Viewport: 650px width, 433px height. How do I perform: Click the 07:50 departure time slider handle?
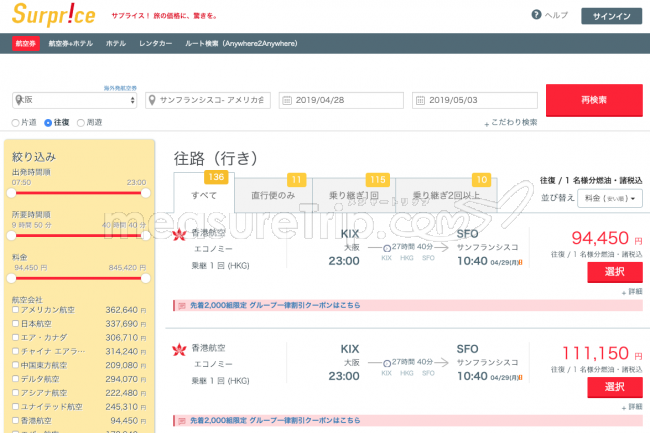tap(12, 193)
